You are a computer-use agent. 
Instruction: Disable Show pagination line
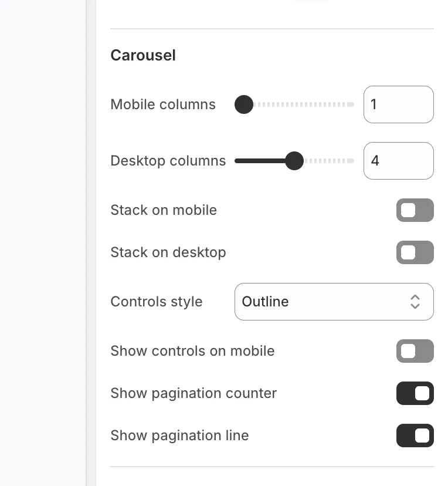(415, 436)
